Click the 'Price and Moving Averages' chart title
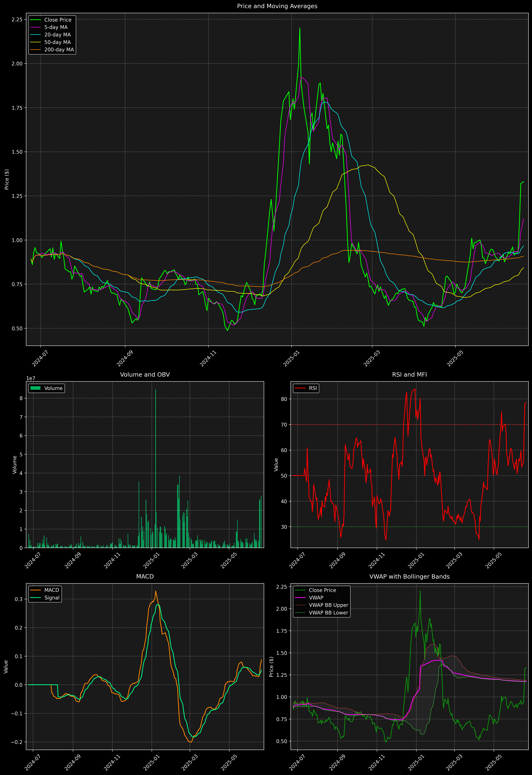Viewport: 532px width, 775px height. point(277,6)
